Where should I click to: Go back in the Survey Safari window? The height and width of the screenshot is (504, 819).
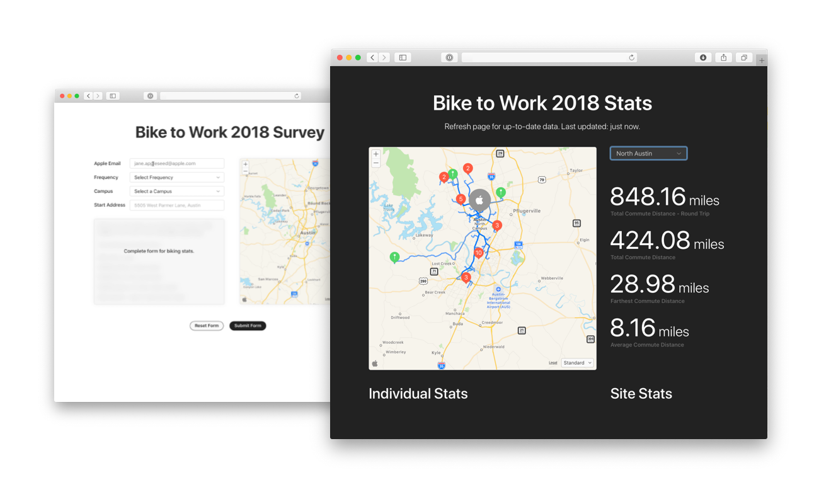(88, 96)
